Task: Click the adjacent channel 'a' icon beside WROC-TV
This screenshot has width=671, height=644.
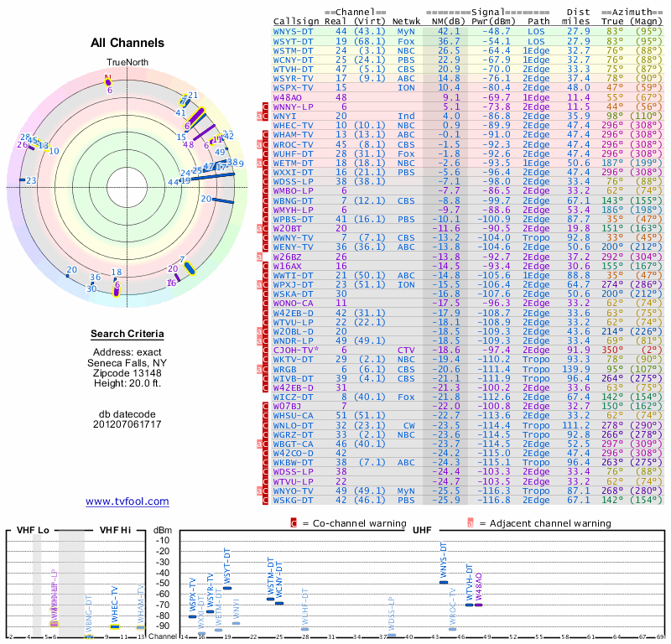Action: [x=259, y=144]
